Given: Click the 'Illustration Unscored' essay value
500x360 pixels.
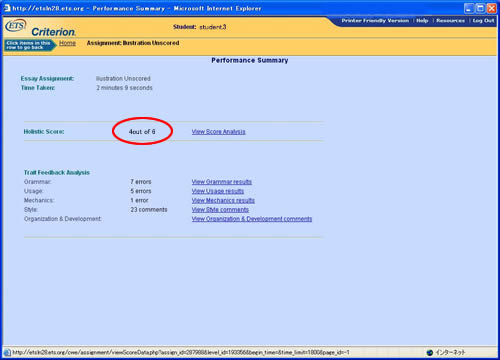Looking at the screenshot, I should [123, 78].
